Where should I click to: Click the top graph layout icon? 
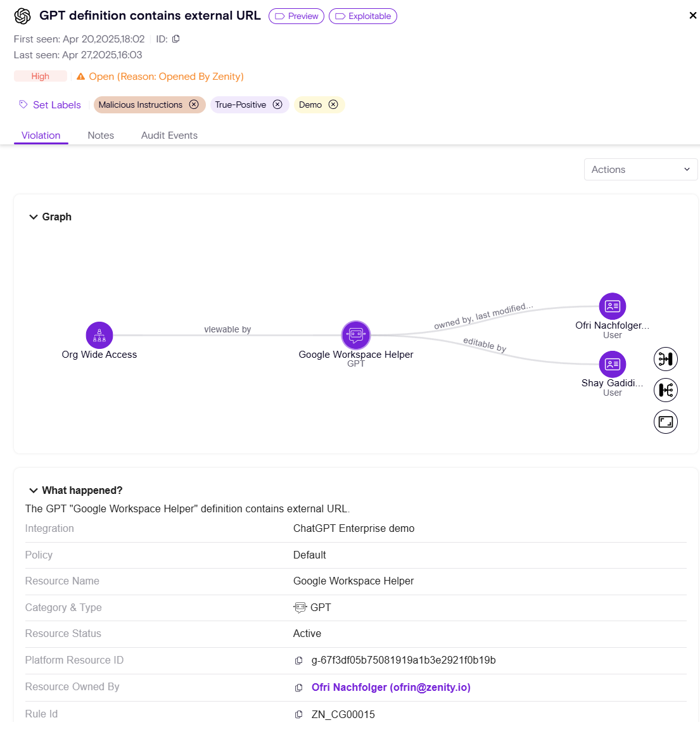pos(665,359)
